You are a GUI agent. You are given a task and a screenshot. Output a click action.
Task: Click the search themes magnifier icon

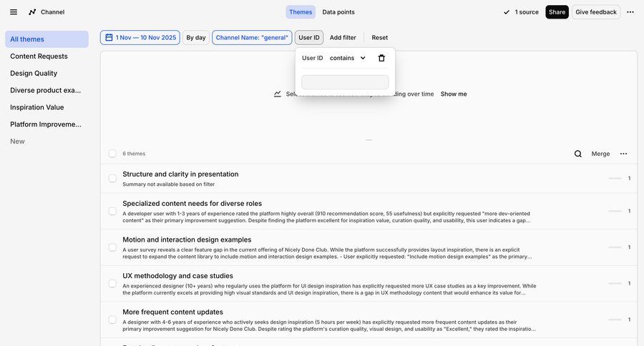[x=578, y=154]
